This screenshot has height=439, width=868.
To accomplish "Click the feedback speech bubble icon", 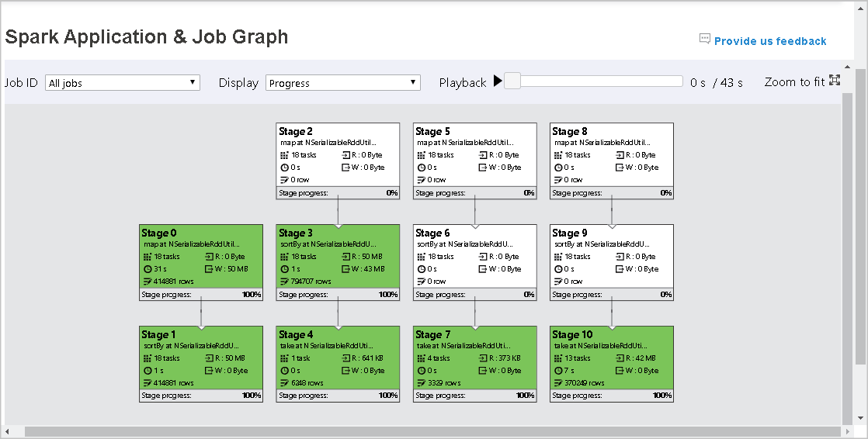I will 704,38.
